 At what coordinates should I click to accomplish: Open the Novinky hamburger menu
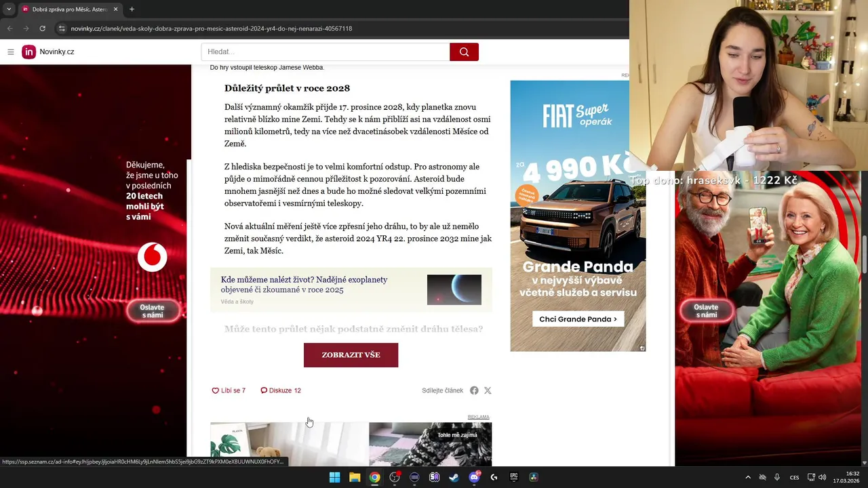11,52
